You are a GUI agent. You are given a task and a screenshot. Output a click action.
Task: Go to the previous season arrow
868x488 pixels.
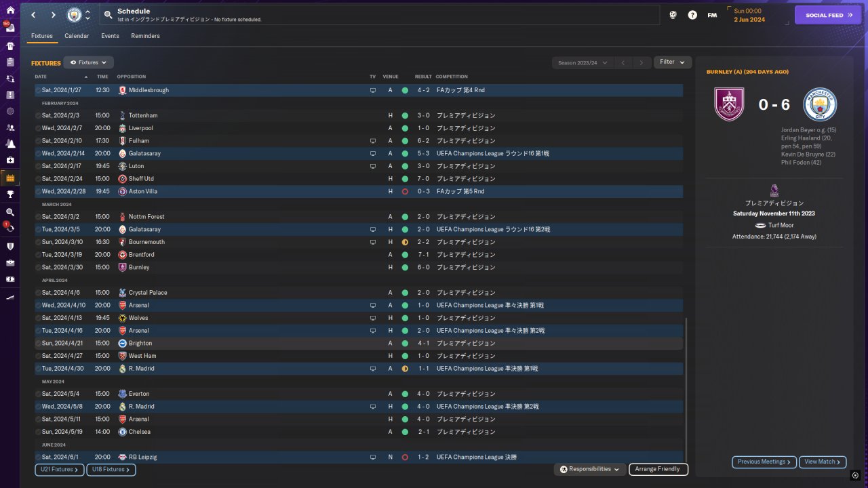tap(623, 63)
